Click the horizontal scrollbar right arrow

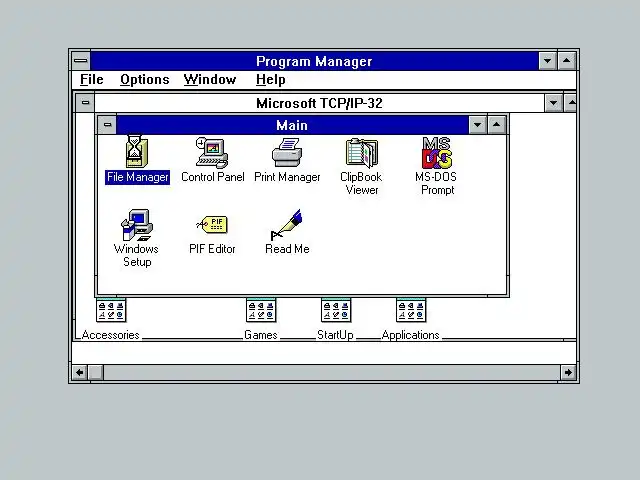tap(568, 372)
